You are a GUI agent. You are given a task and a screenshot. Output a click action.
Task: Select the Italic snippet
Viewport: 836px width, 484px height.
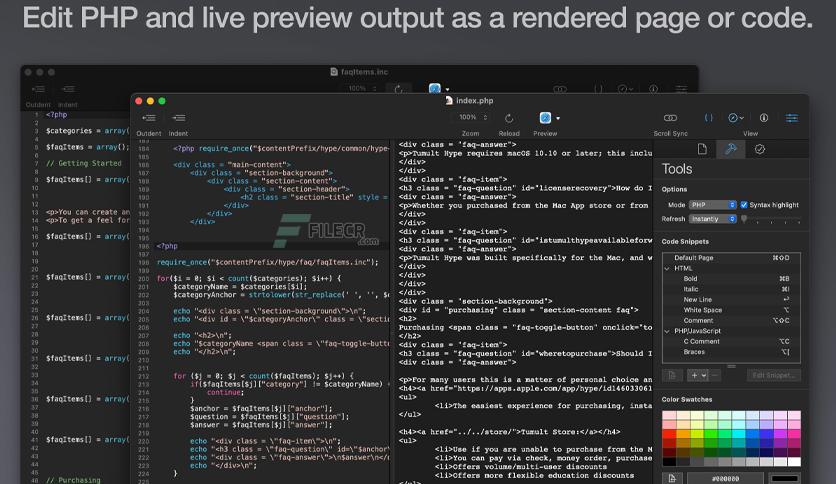coord(731,289)
